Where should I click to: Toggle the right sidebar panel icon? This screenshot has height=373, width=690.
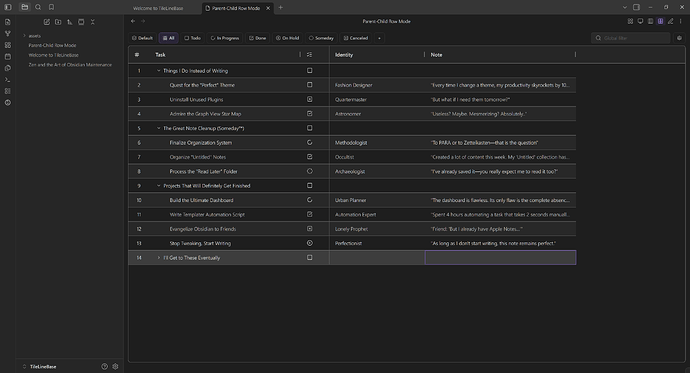tap(636, 7)
